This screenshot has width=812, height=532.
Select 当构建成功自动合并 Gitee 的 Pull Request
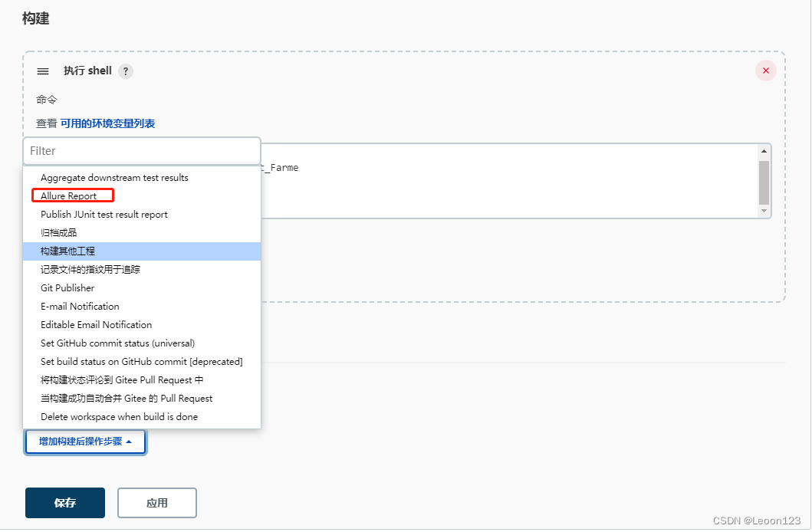coord(141,399)
